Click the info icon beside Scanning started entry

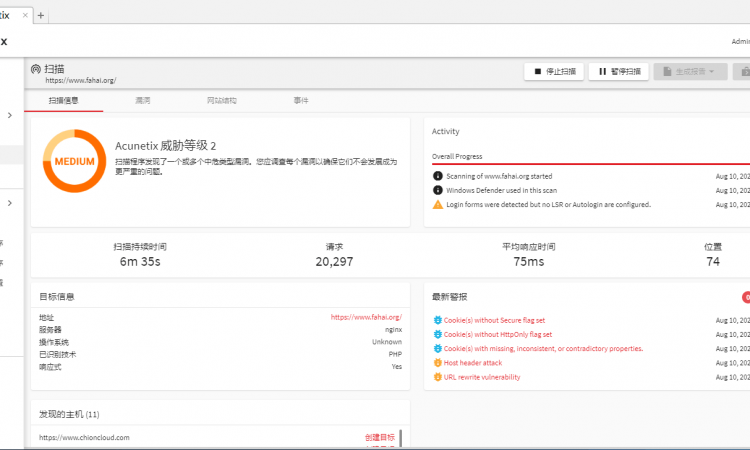click(437, 176)
